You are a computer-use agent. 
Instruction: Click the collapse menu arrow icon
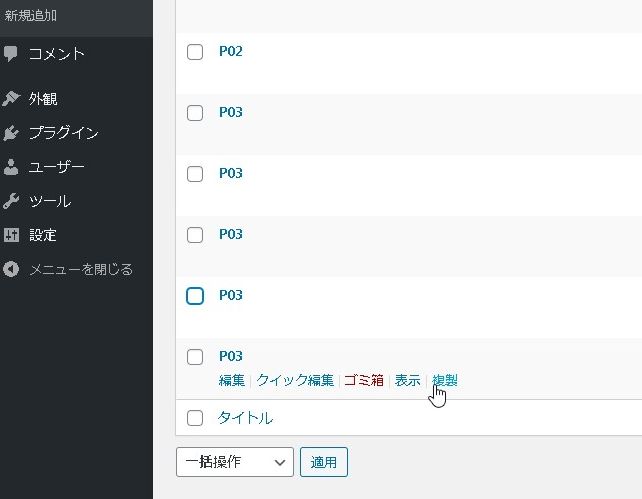11,269
